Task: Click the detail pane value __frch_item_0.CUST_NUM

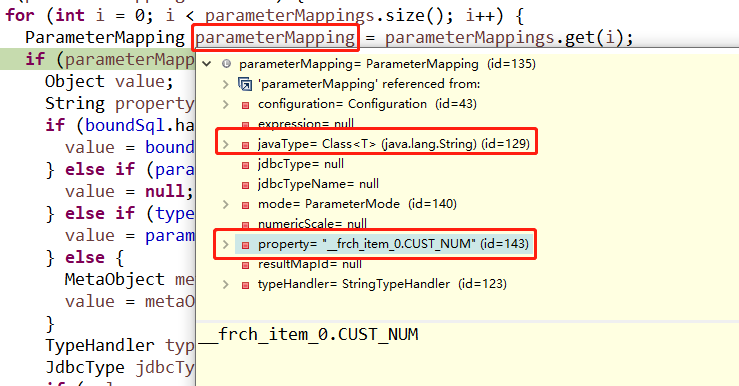Action: click(x=308, y=334)
